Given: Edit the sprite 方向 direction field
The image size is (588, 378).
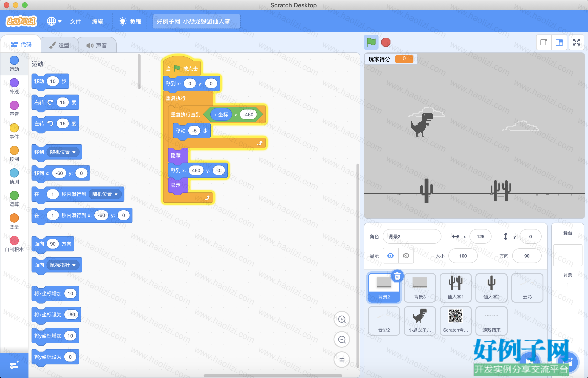Looking at the screenshot, I should point(527,256).
